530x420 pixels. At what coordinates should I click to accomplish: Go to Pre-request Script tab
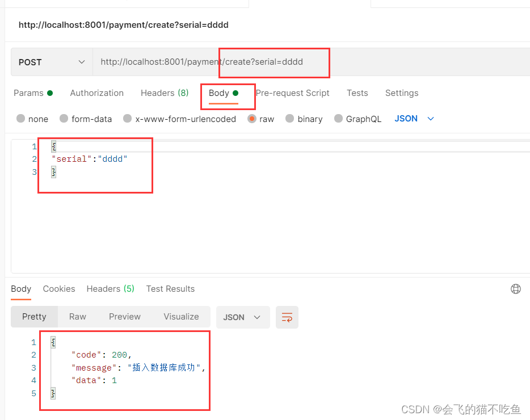(293, 93)
